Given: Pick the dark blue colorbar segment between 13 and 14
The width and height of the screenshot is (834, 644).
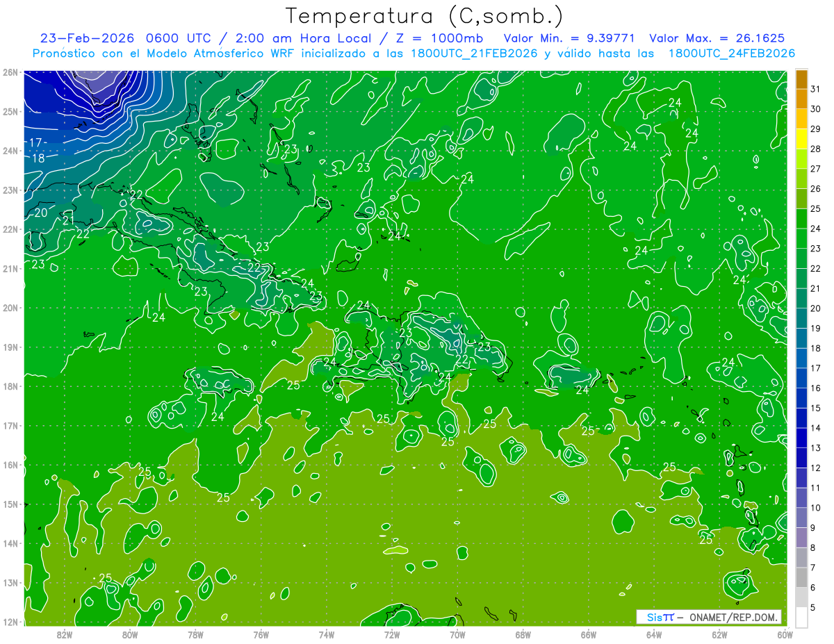Looking at the screenshot, I should [801, 438].
